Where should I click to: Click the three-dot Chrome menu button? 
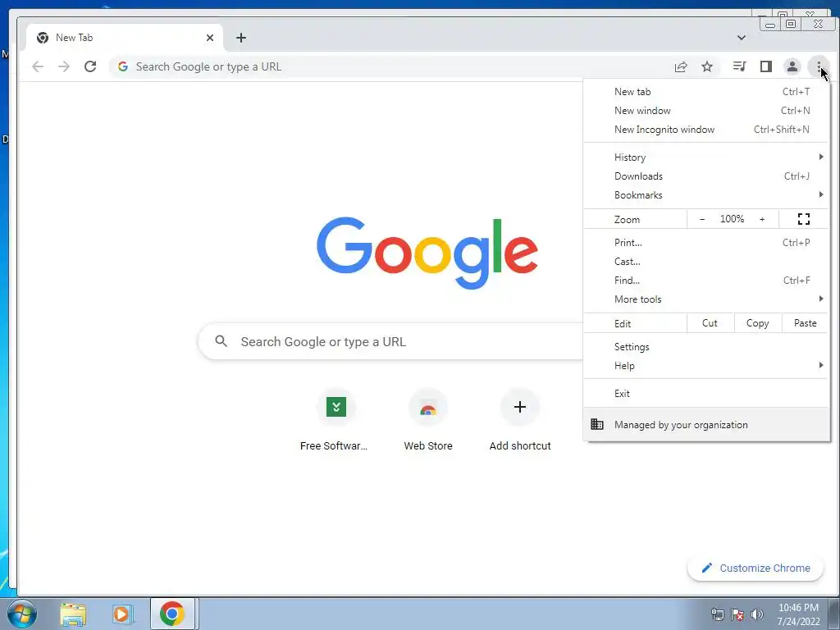(819, 66)
